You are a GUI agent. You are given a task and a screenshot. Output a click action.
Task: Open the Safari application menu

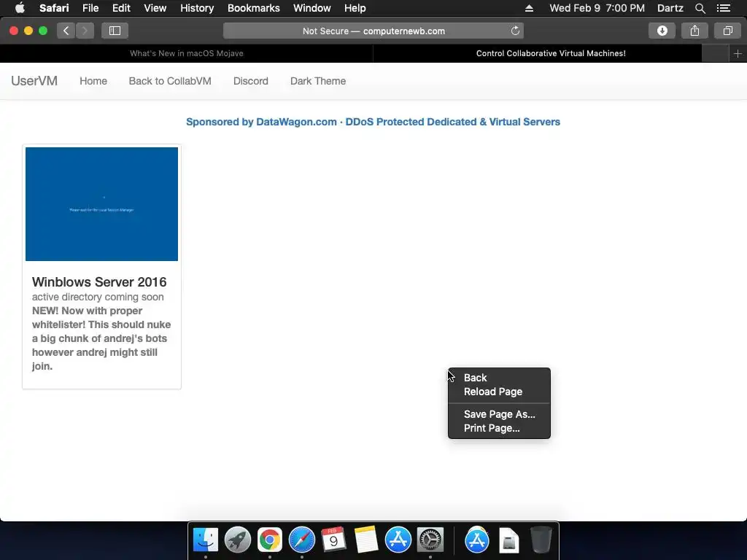coord(54,8)
